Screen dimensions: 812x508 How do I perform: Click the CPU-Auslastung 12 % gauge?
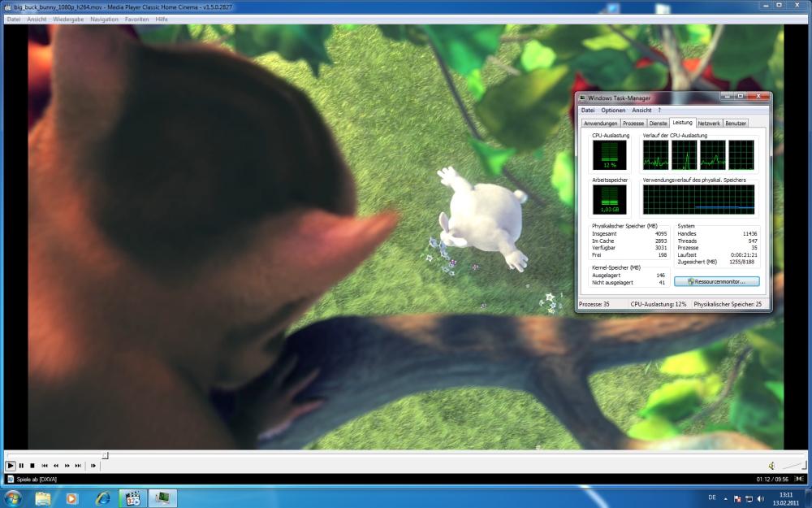click(x=610, y=154)
